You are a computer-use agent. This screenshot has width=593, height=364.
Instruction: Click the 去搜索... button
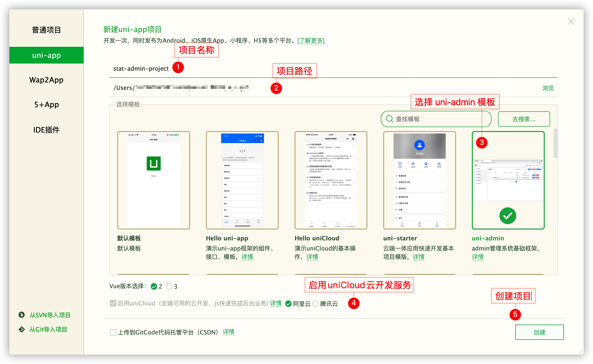click(x=524, y=119)
